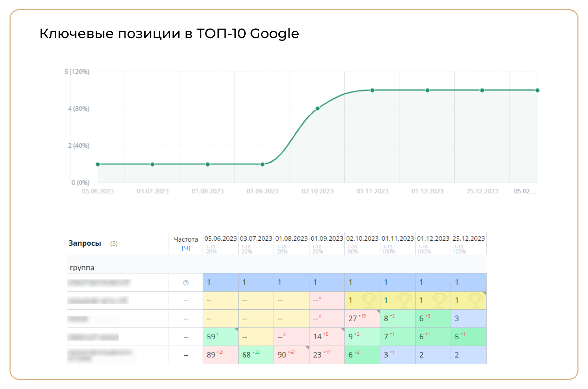Click the 0 (0%) y-axis label

80,182
